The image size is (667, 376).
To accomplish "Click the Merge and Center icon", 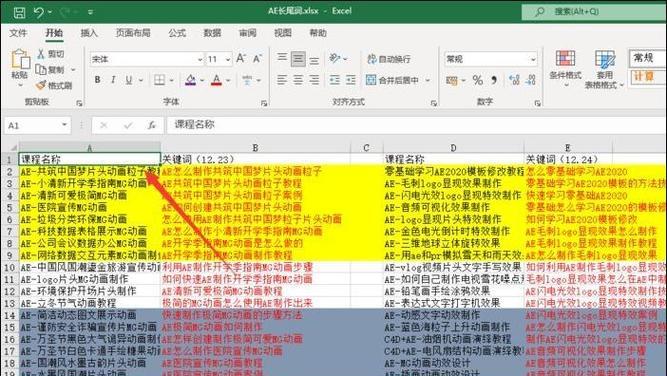I will coord(371,80).
